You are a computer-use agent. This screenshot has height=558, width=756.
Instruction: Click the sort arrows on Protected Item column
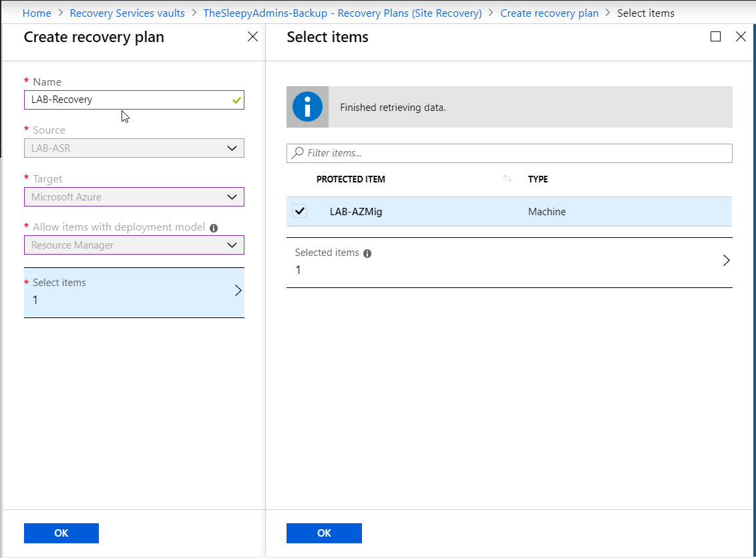click(508, 178)
